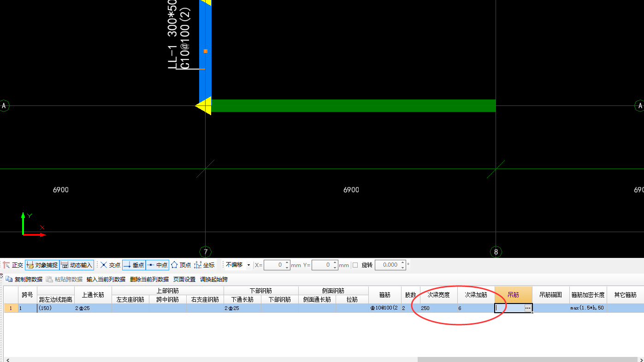Click the 肢数 column header
Viewport: 644px width, 362px height.
point(410,295)
